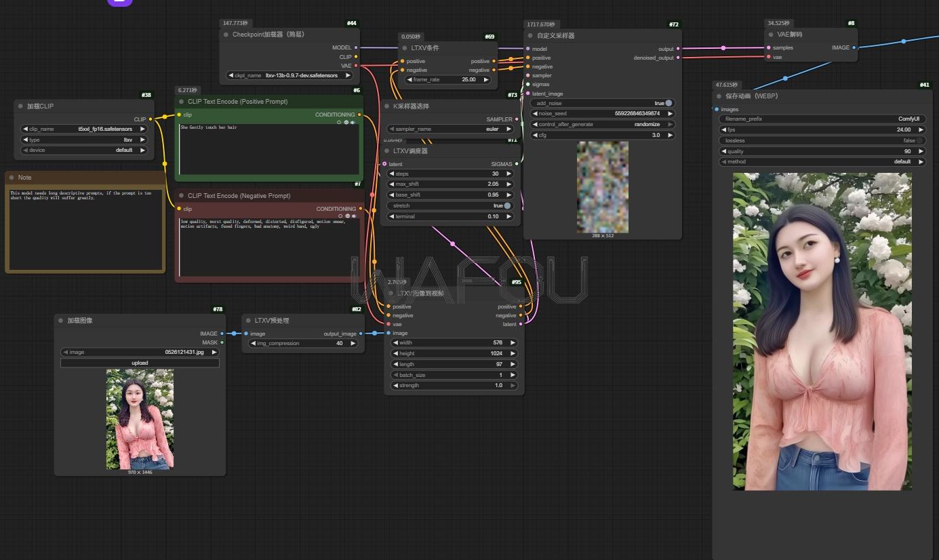Viewport: 939px width, 560px height.
Task: Click the denoised_output label on 自定义采样器
Action: coord(654,58)
